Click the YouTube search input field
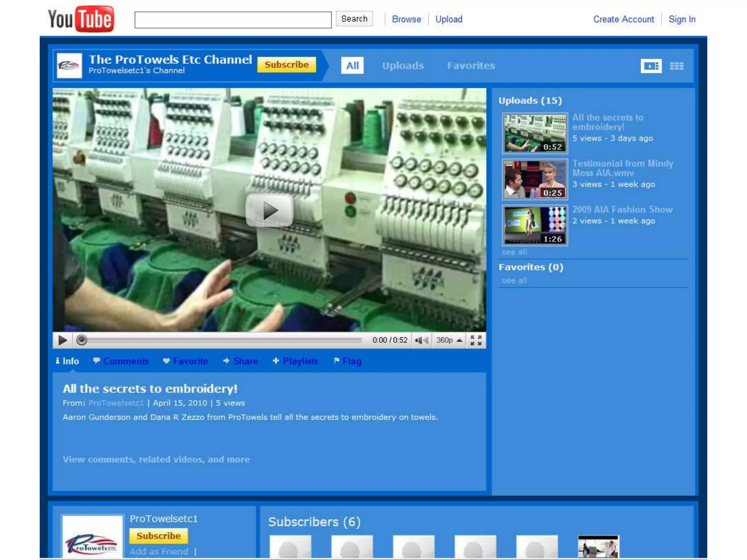747x560 pixels. coord(233,20)
